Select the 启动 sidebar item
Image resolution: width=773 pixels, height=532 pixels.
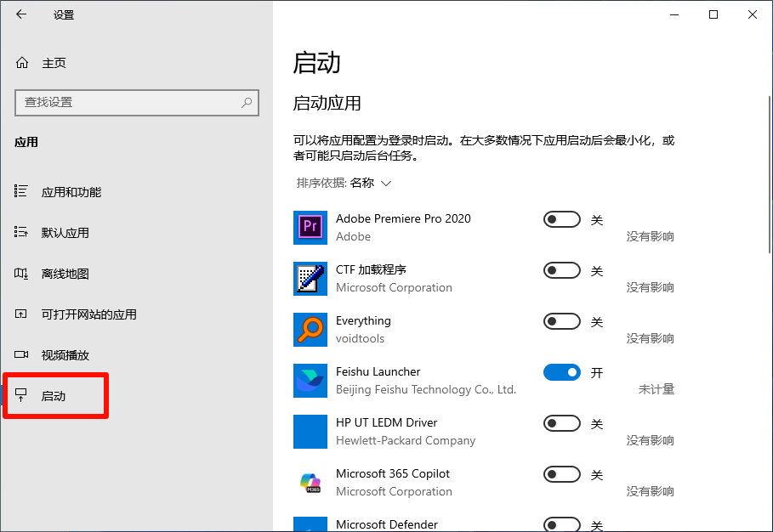pyautogui.click(x=137, y=396)
